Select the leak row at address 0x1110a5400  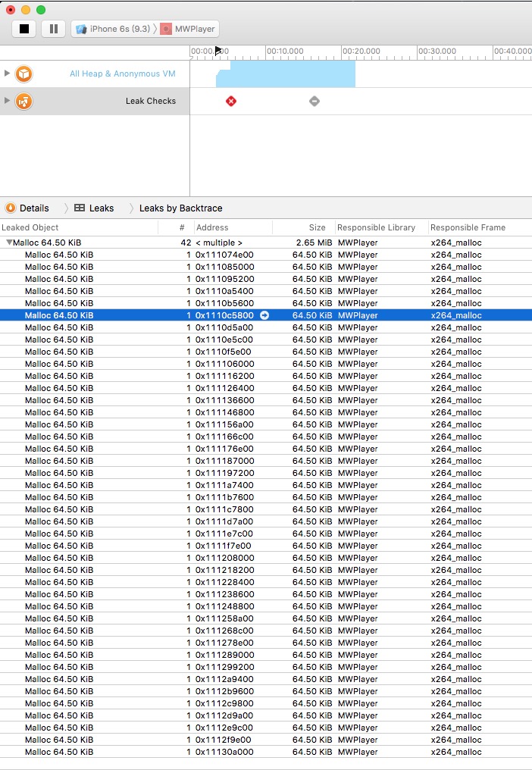(x=266, y=291)
